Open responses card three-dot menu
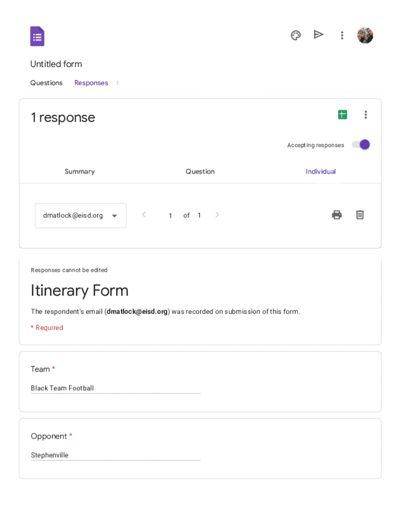Image resolution: width=400 pixels, height=532 pixels. point(366,115)
